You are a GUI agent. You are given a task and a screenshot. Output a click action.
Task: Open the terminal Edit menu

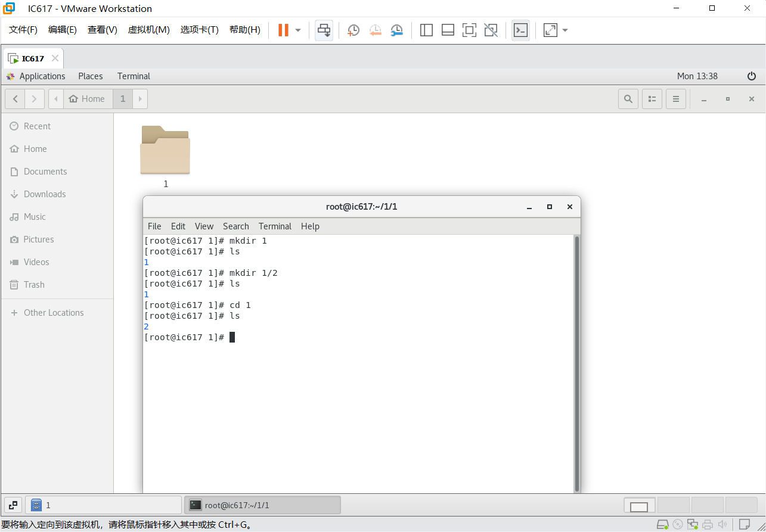coord(178,226)
